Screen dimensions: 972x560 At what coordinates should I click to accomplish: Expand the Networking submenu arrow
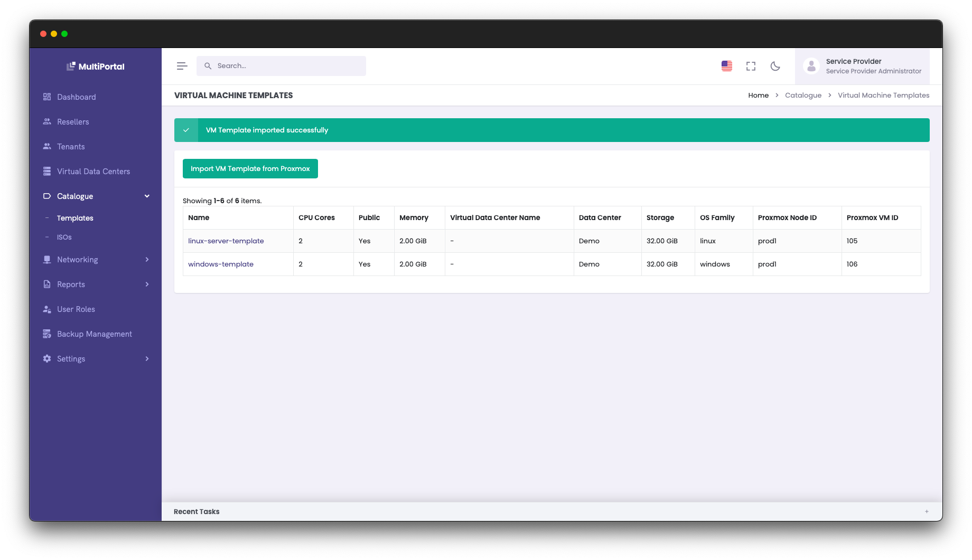click(147, 260)
